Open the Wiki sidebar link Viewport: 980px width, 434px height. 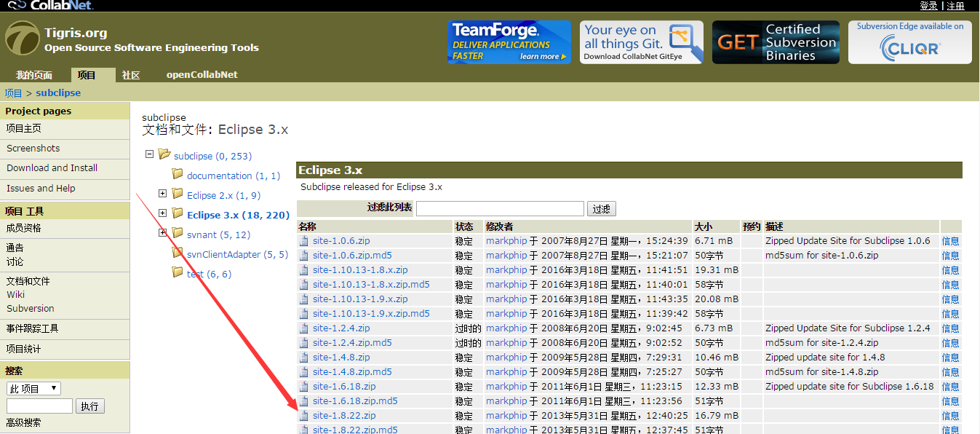click(x=15, y=295)
